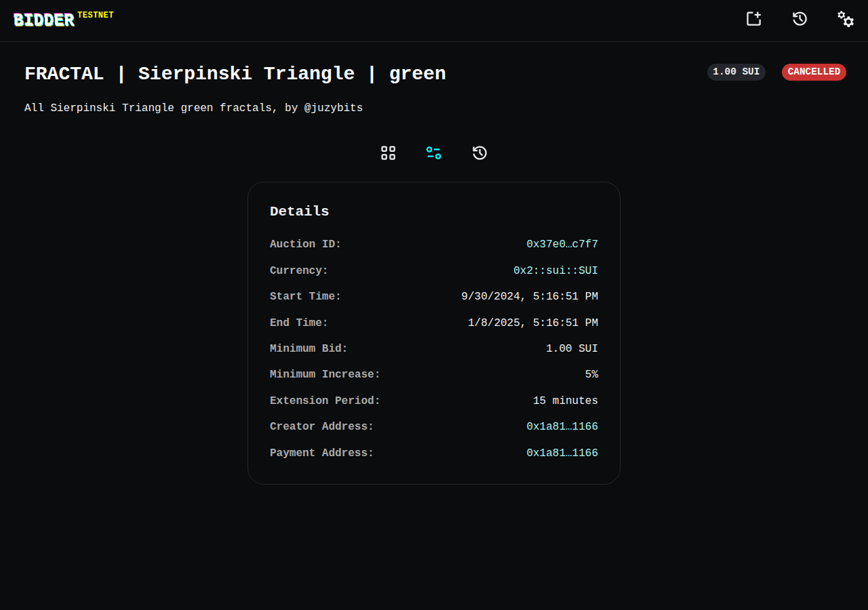Click the end time 1/8/2025, 5:16:51 PM
The image size is (868, 610).
click(x=533, y=323)
